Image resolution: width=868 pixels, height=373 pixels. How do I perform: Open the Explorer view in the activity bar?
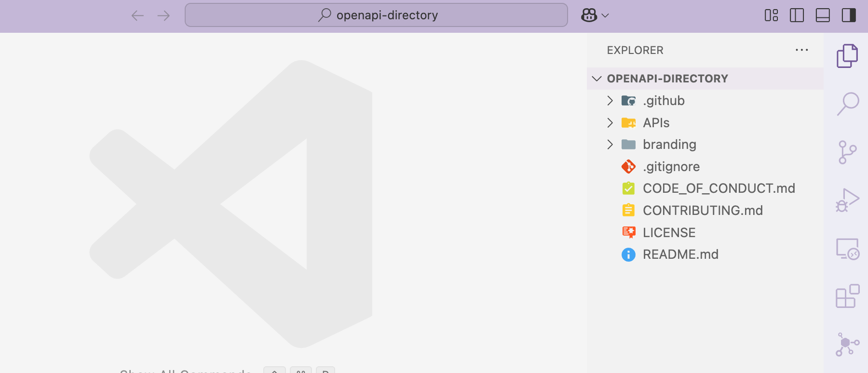(847, 56)
